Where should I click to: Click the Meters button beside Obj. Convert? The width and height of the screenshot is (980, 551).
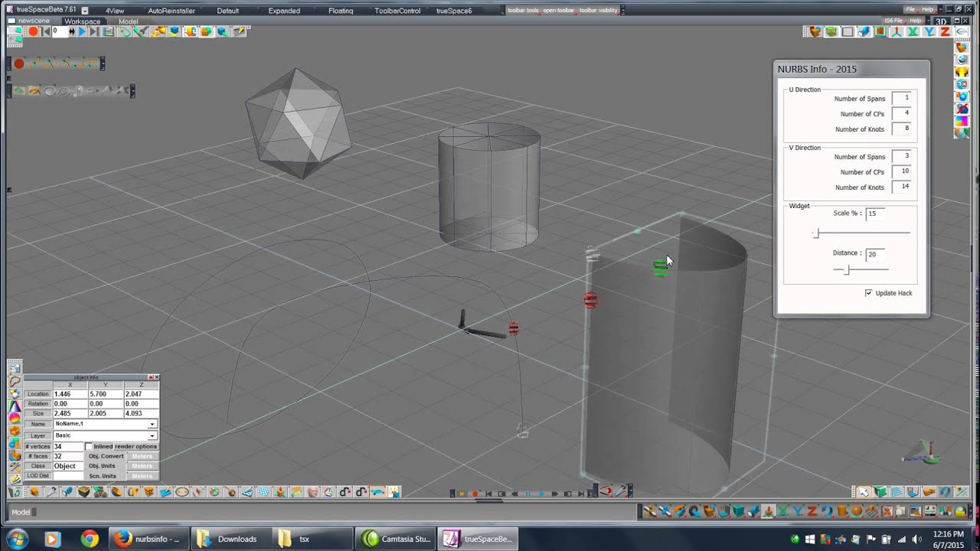pos(142,456)
